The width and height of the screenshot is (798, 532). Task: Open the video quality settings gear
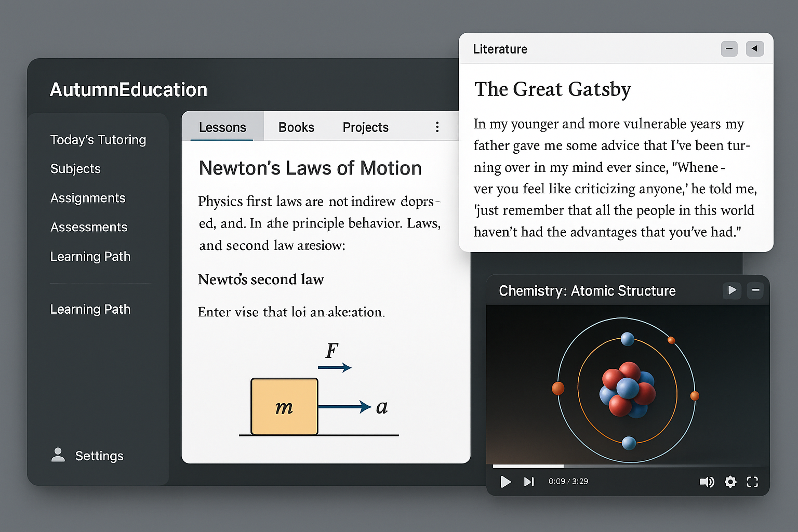[730, 482]
